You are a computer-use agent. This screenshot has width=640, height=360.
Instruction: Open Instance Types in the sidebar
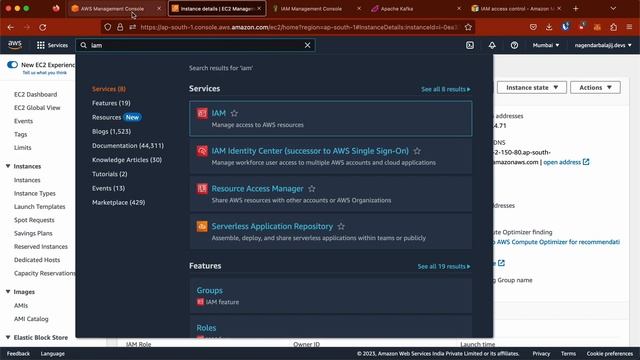tap(35, 193)
